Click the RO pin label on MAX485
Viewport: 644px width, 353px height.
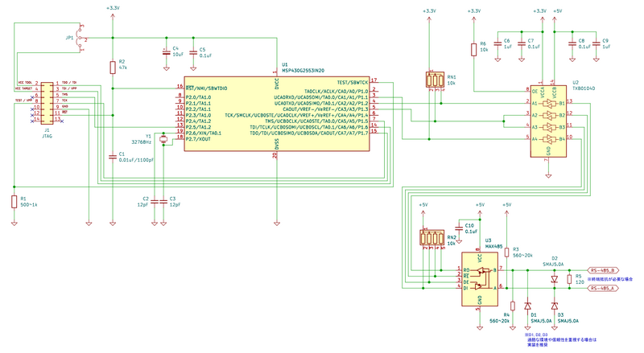point(467,270)
